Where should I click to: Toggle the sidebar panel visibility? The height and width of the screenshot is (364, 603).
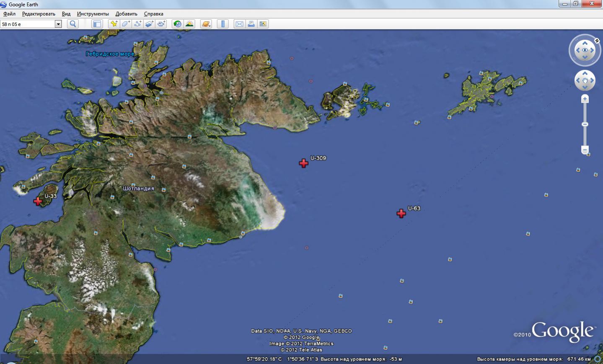[97, 24]
